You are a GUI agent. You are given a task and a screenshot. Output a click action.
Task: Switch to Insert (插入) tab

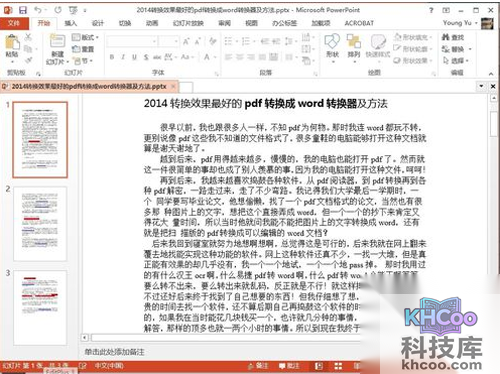(x=71, y=23)
